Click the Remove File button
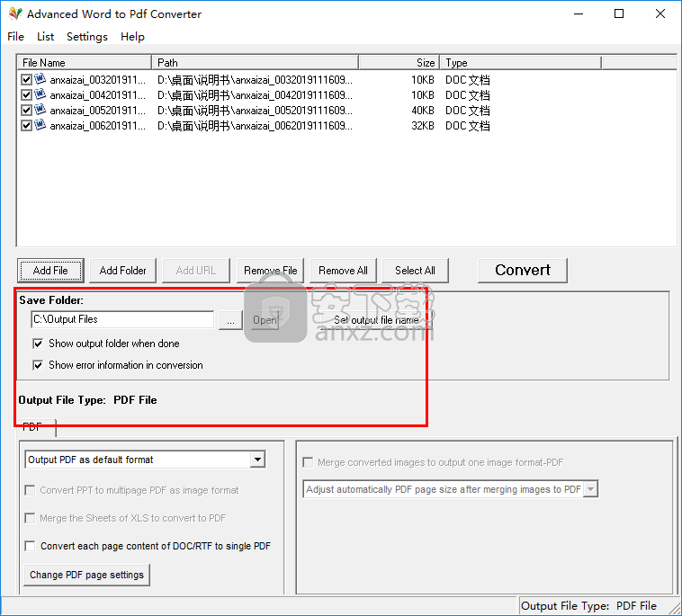The width and height of the screenshot is (682, 616). coord(270,271)
